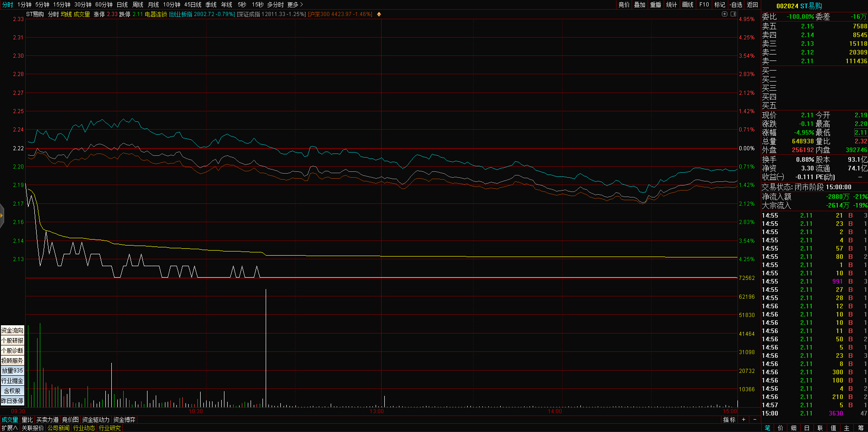The image size is (868, 432).
Task: Click the diamond marker icon after index labels
Action: coord(379,14)
